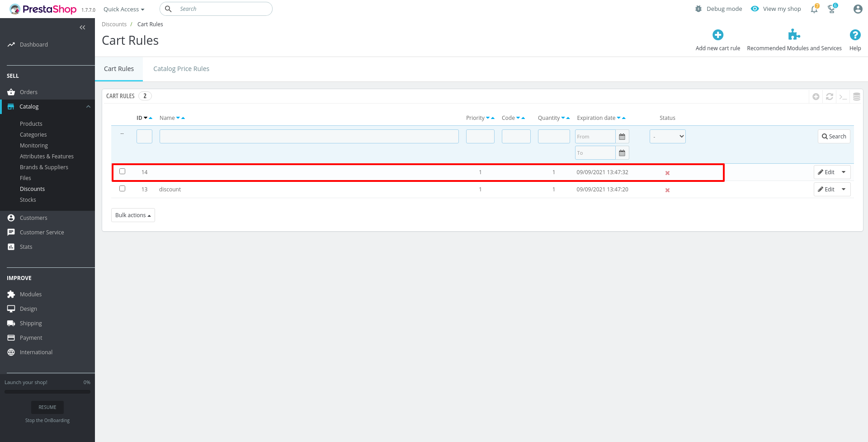This screenshot has width=868, height=442.
Task: Open the Help question mark icon
Action: (855, 34)
